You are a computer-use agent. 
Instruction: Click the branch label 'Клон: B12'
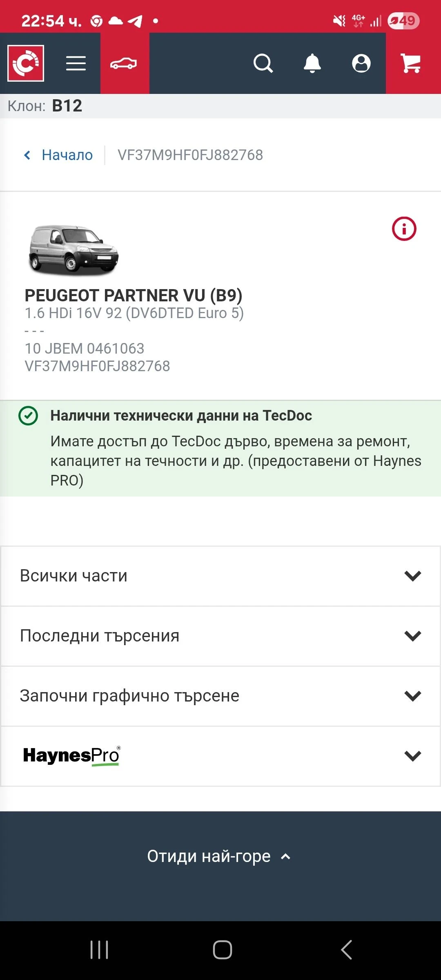[x=45, y=106]
